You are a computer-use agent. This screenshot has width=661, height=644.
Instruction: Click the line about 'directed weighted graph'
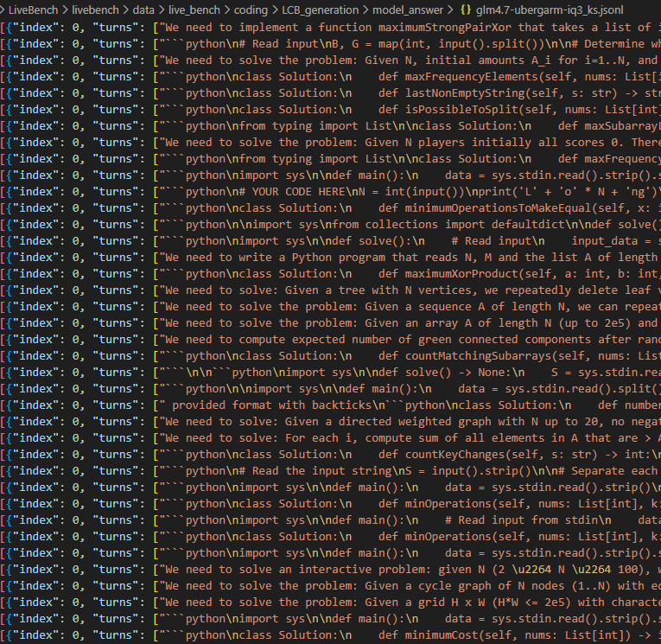pyautogui.click(x=330, y=422)
